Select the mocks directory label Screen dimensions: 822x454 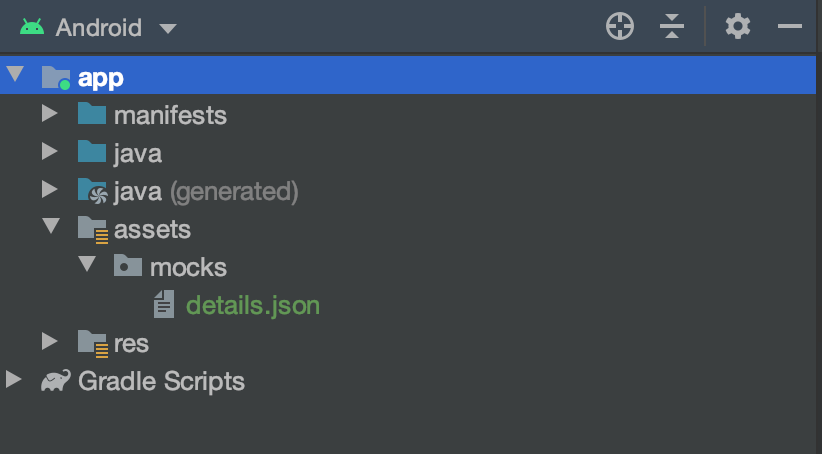[187, 267]
